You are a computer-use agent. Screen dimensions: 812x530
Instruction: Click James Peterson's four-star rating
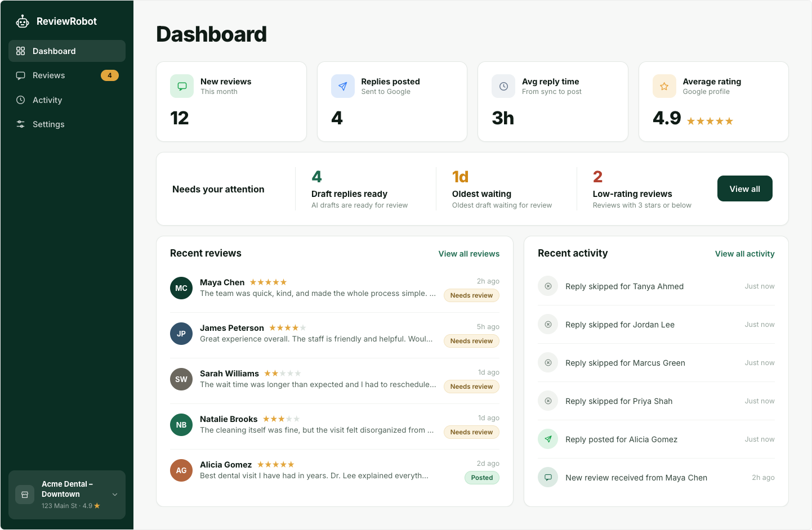(288, 328)
